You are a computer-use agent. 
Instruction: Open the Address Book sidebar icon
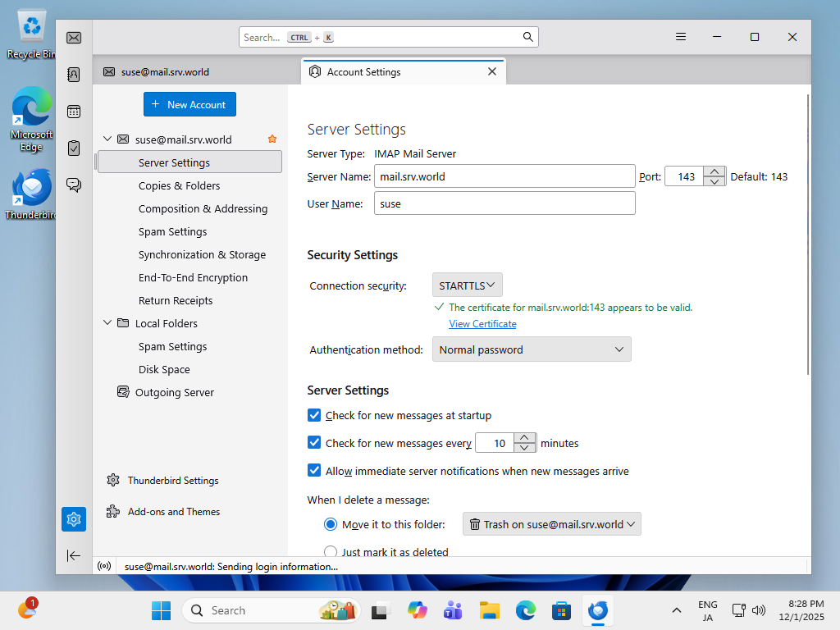pos(74,75)
